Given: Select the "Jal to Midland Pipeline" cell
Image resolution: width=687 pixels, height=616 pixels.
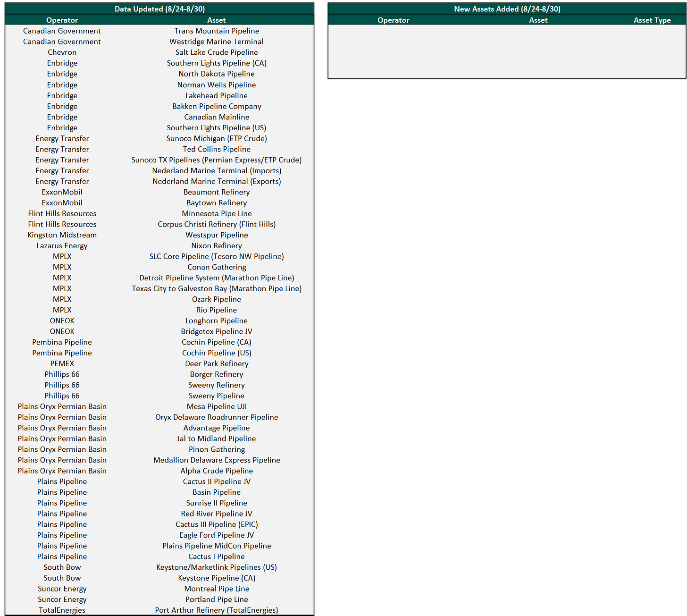Looking at the screenshot, I should point(217,439).
